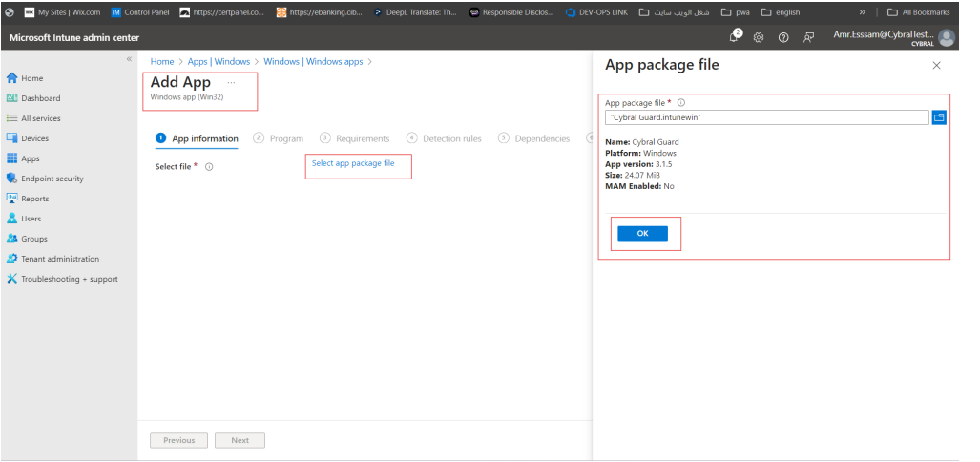Click the App package file text field
Image resolution: width=980 pixels, height=462 pixels.
[766, 117]
